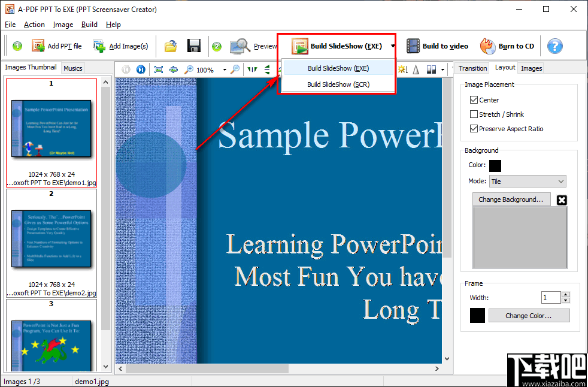This screenshot has height=387, width=588.
Task: Click the black Frame color swatch
Action: pyautogui.click(x=477, y=315)
